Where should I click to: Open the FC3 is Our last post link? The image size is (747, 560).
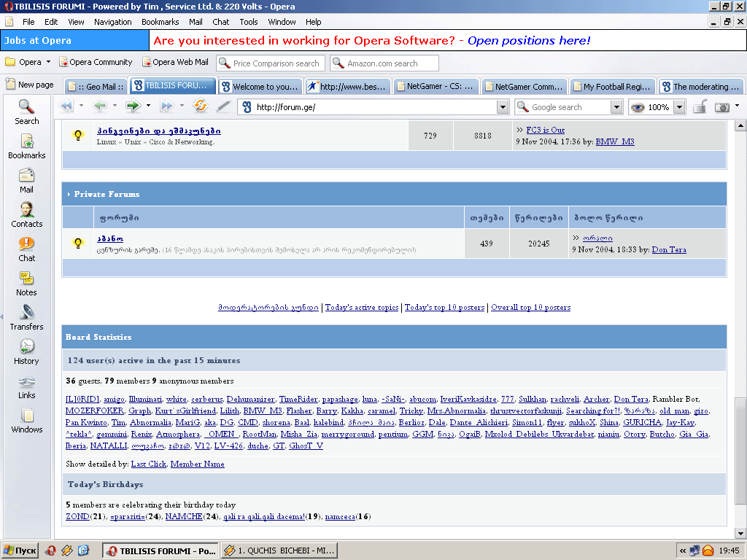click(545, 130)
